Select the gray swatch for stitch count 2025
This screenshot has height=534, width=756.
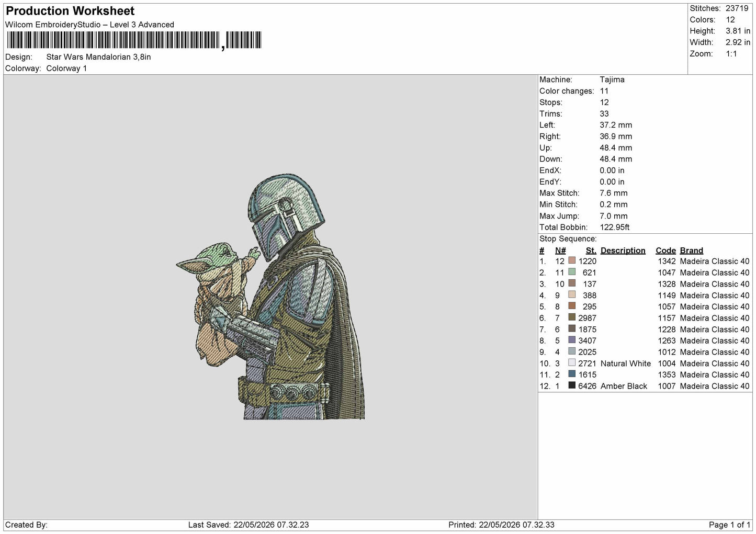[x=572, y=351]
